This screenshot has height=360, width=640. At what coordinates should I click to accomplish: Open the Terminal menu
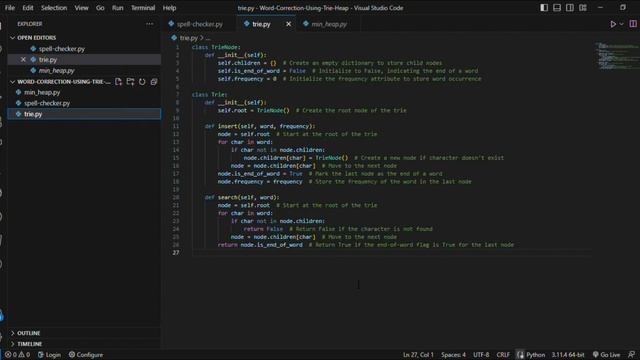click(143, 8)
